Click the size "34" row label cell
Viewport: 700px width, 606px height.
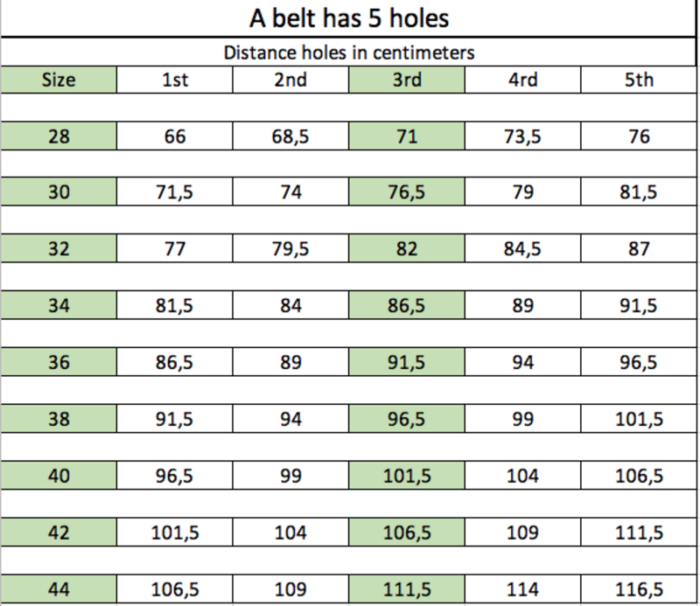point(59,305)
